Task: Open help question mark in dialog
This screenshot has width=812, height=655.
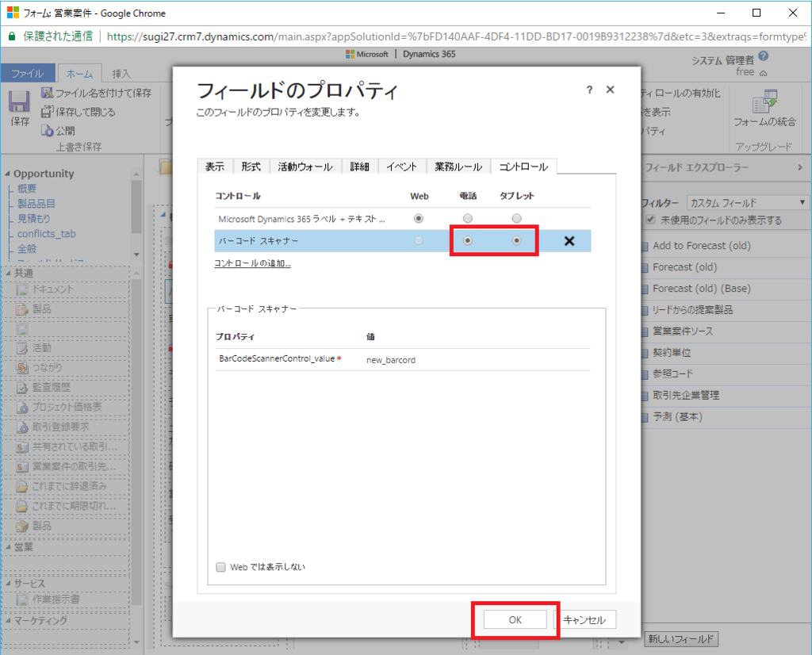Action: click(x=589, y=90)
